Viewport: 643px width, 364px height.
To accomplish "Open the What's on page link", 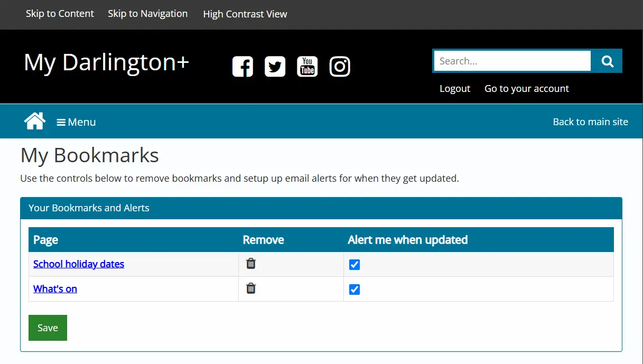I will coord(55,289).
